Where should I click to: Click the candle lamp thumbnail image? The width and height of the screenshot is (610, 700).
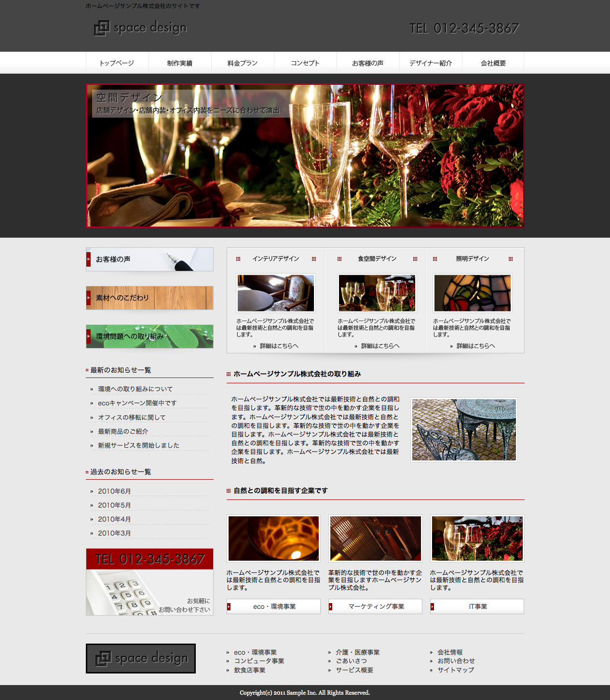[274, 538]
